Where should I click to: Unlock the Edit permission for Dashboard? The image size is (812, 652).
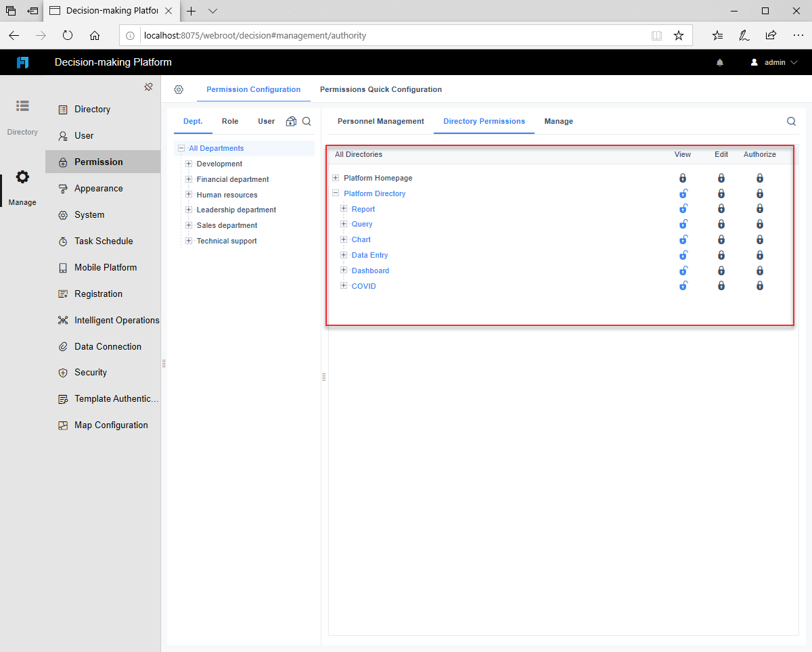point(721,270)
